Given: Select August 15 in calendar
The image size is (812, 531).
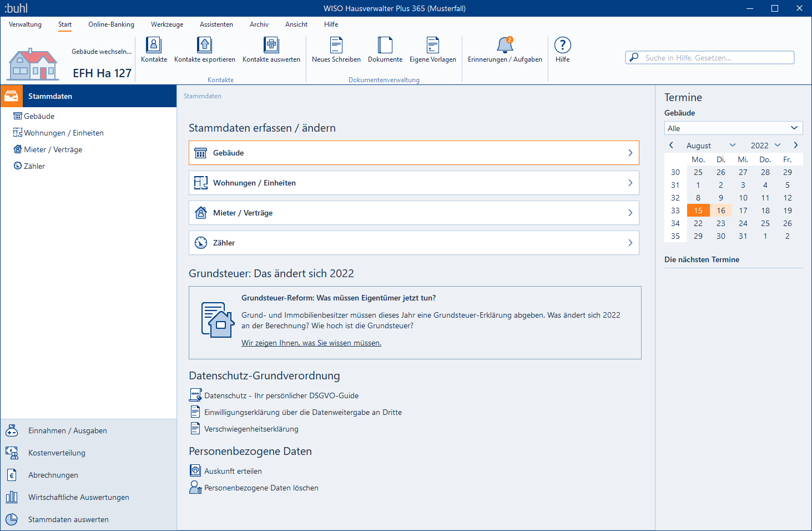Looking at the screenshot, I should pos(698,211).
